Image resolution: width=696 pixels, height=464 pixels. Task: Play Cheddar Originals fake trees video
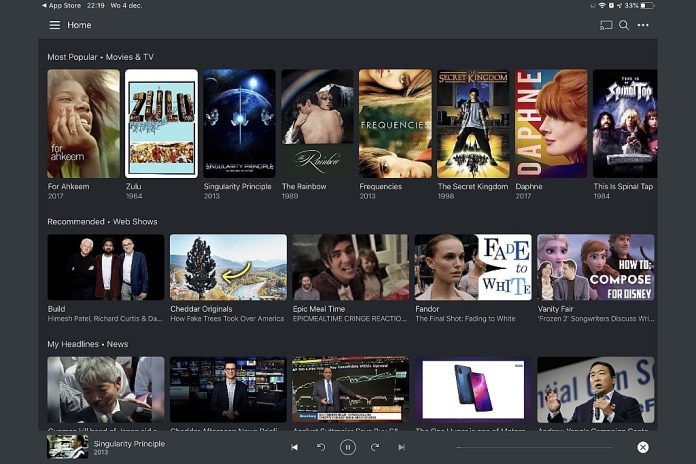coord(228,267)
